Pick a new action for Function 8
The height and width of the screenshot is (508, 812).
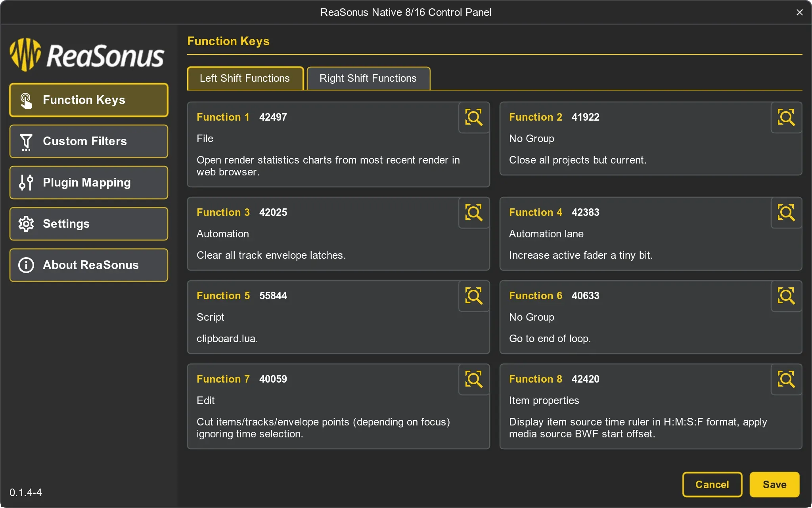tap(786, 379)
